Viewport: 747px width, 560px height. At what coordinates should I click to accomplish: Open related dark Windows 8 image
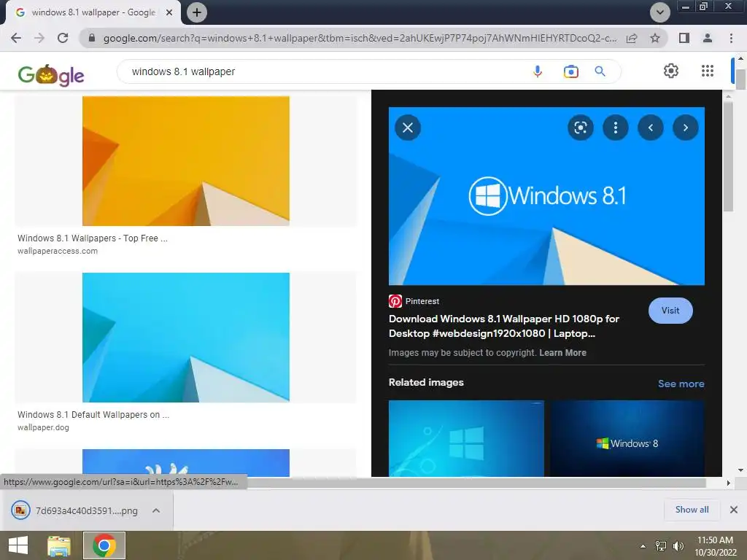pyautogui.click(x=627, y=438)
